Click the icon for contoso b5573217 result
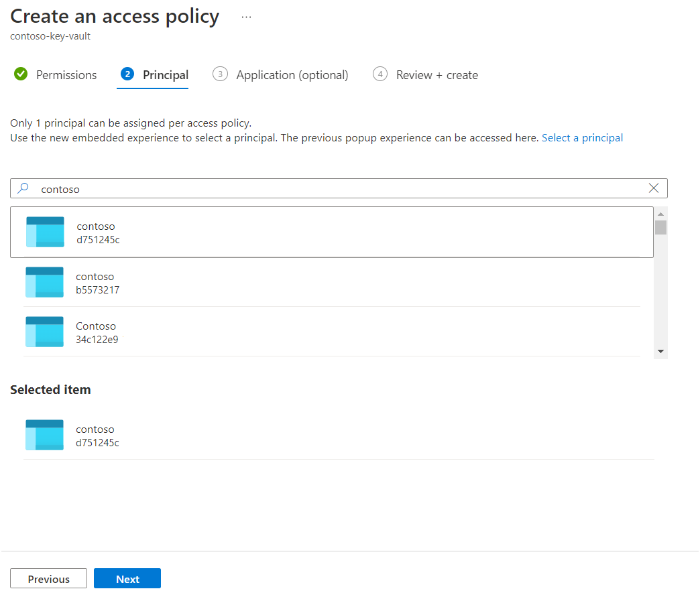Image resolution: width=700 pixels, height=597 pixels. 45,282
